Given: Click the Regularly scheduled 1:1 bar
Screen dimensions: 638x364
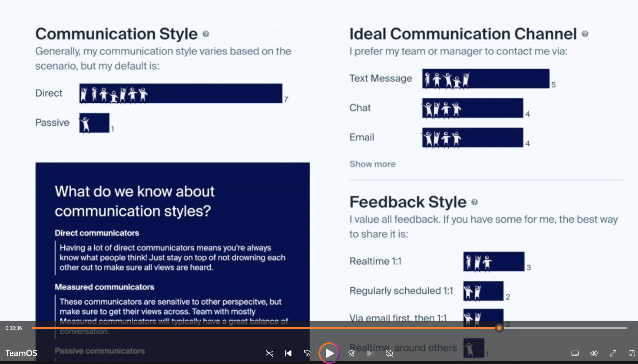Looking at the screenshot, I should (x=483, y=291).
